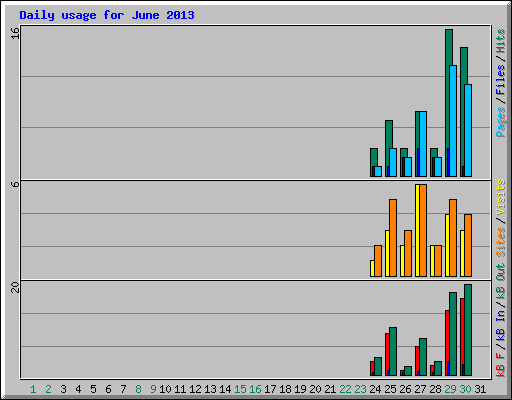Image resolution: width=512 pixels, height=400 pixels.
Task: Click day "15" on the x-axis
Action: click(240, 389)
